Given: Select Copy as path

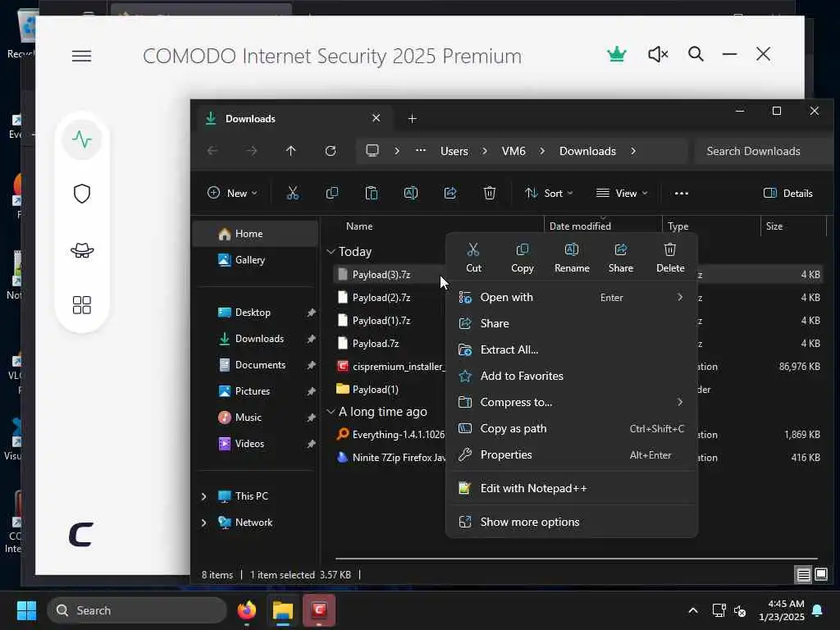Looking at the screenshot, I should [x=572, y=428].
